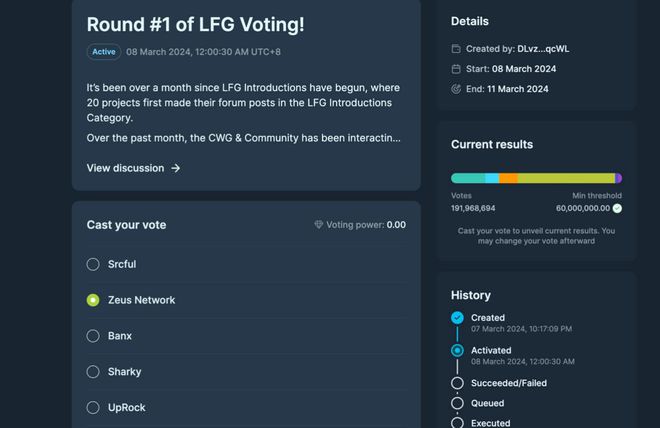Open the View discussion link
Viewport: 660px width, 428px height.
(x=125, y=168)
